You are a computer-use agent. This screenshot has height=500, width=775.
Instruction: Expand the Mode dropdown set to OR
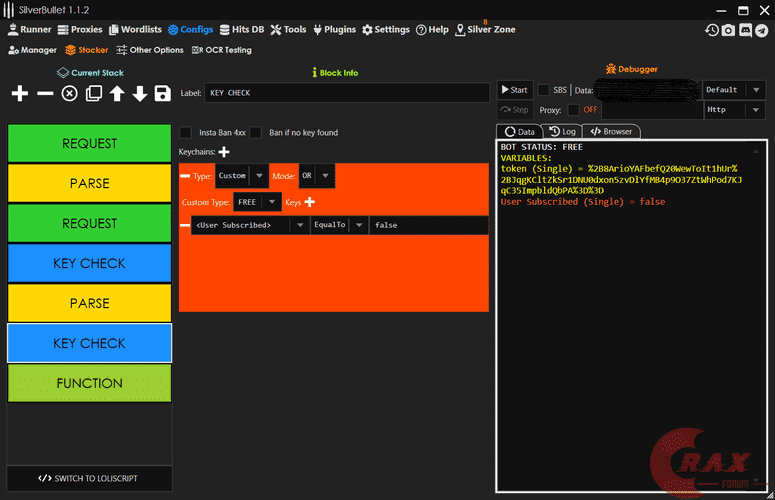click(x=317, y=176)
